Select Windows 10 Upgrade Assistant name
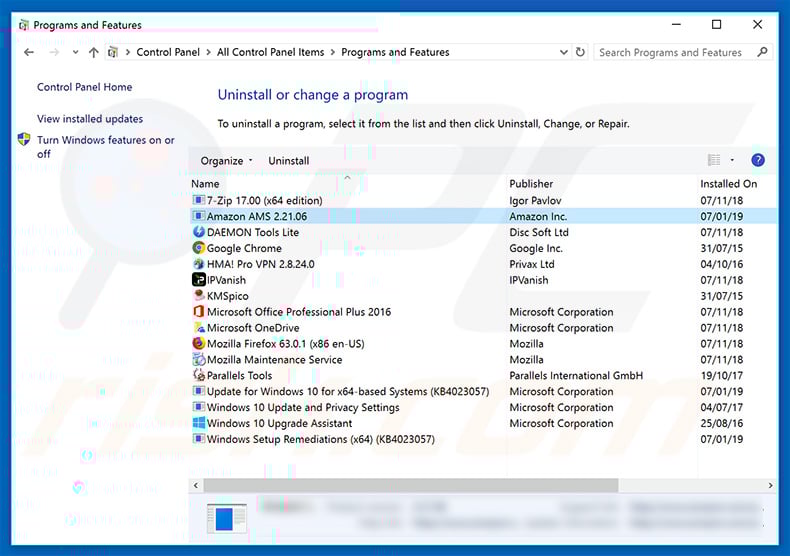 point(280,423)
